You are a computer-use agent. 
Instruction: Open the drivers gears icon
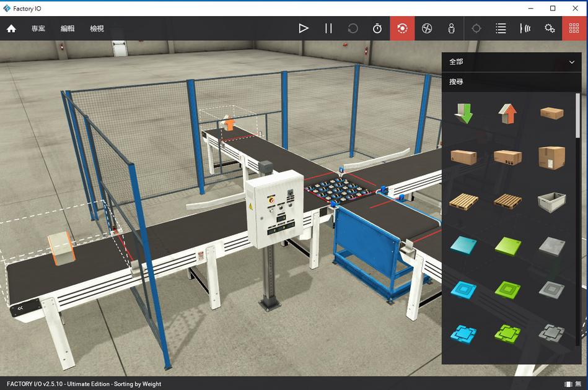click(550, 28)
